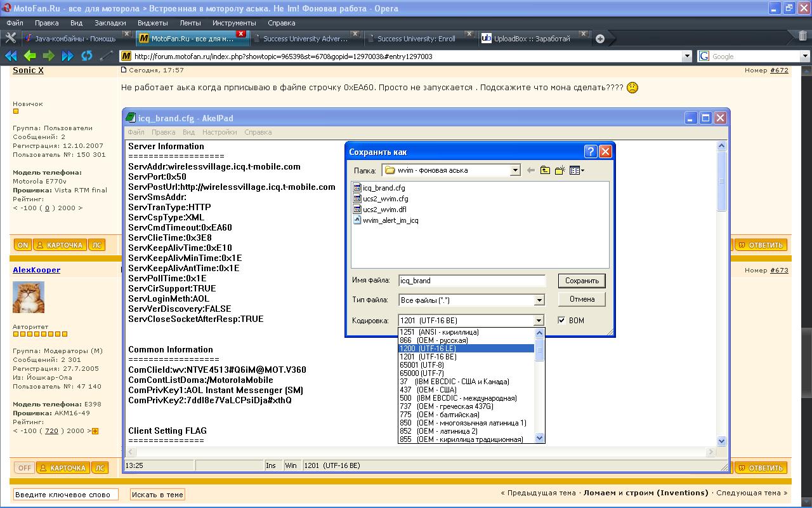812x508 pixels.
Task: Open the Google search engine dropdown
Action: [805, 56]
